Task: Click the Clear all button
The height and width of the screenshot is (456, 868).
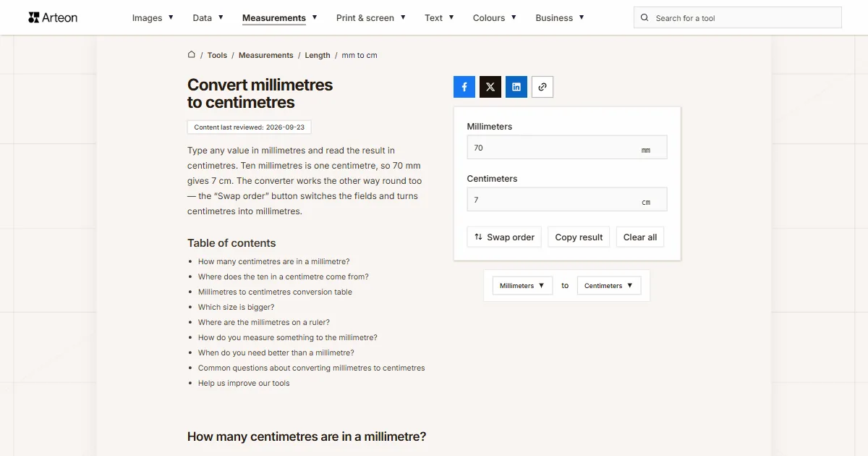Action: point(640,237)
